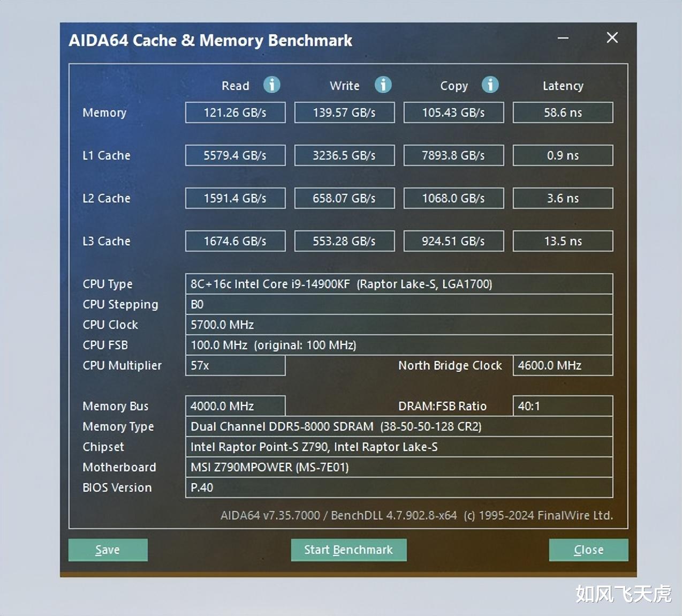This screenshot has height=616, width=682.
Task: Click the Memory Type label
Action: [x=118, y=427]
